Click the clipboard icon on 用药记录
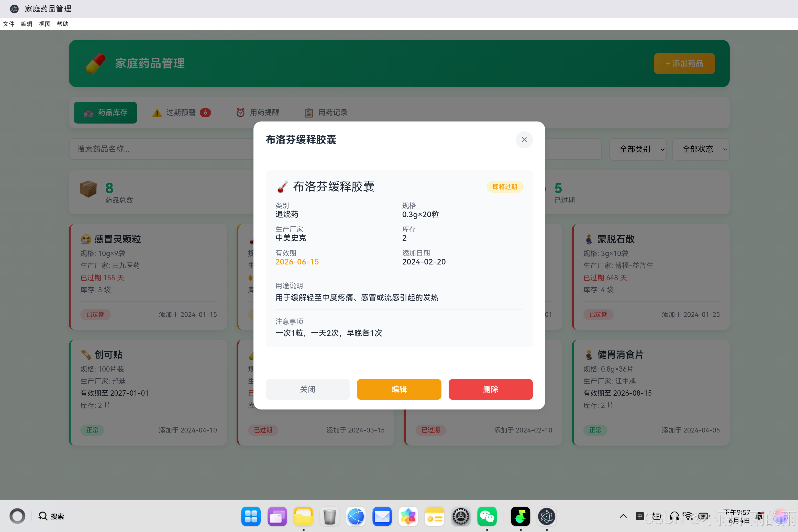Viewport: 798px width, 532px height. point(309,113)
